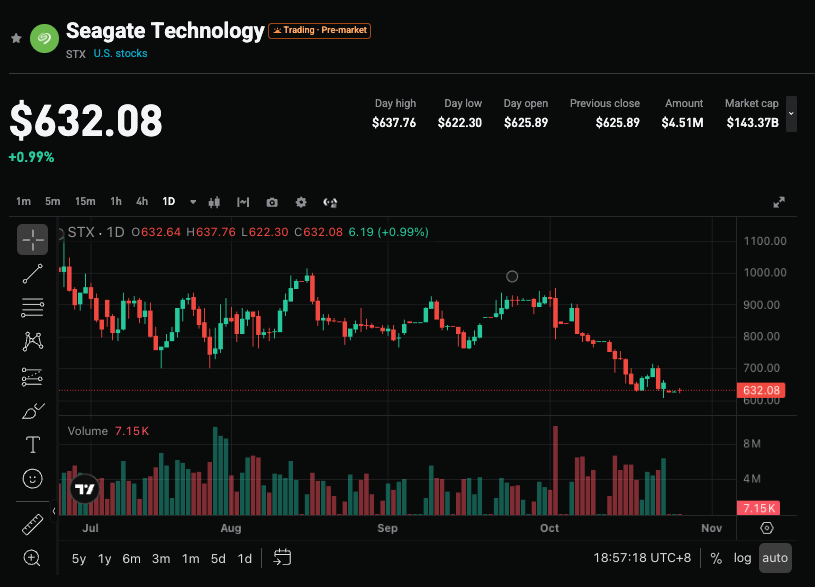Toggle the log scale
815x587 pixels.
pos(742,558)
